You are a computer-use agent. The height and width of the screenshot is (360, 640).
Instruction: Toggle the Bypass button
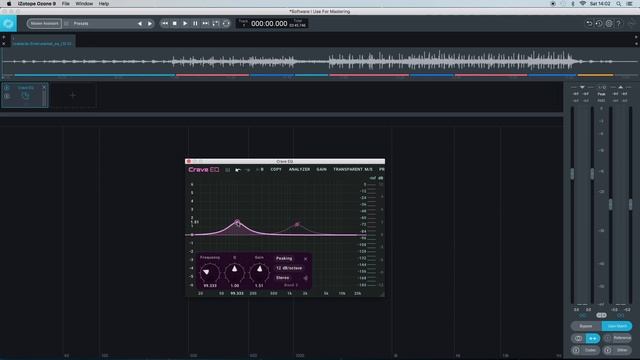(x=586, y=326)
